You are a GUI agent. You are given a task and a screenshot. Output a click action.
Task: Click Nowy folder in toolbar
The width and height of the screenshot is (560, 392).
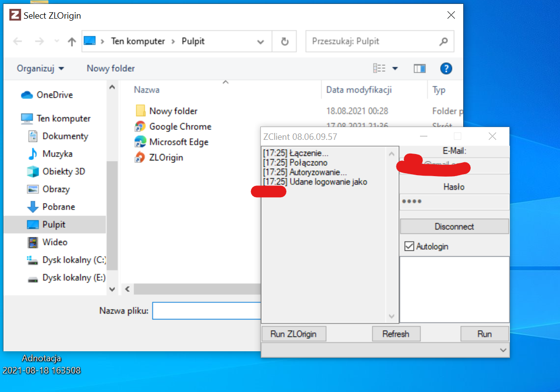click(111, 68)
